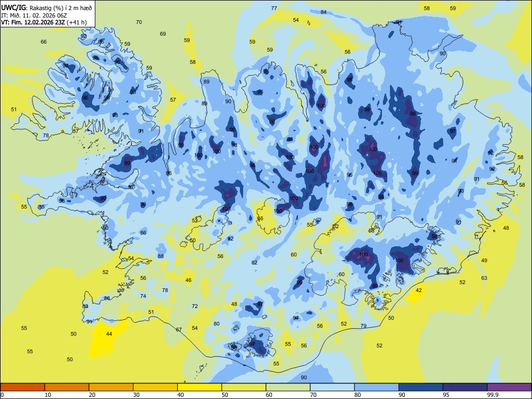Click the map value '82' in central Iceland
This screenshot has height=399, width=532.
(254, 262)
